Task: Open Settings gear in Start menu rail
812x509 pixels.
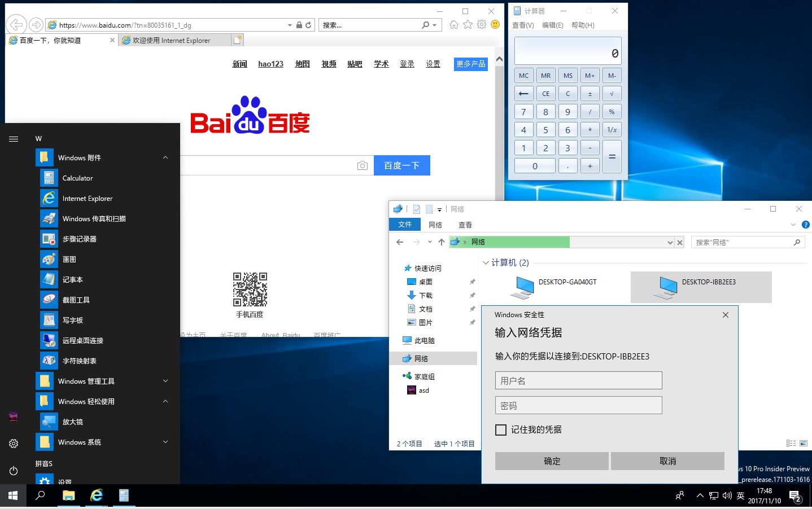Action: click(14, 444)
